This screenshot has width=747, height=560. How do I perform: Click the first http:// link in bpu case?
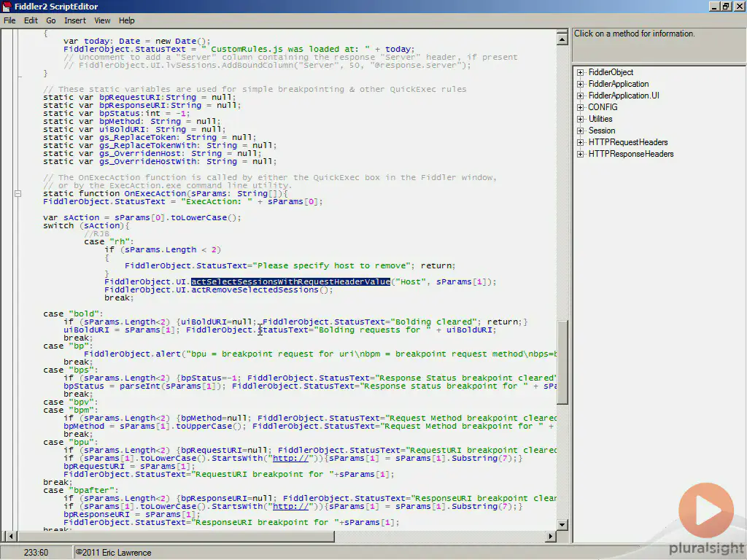pos(290,459)
